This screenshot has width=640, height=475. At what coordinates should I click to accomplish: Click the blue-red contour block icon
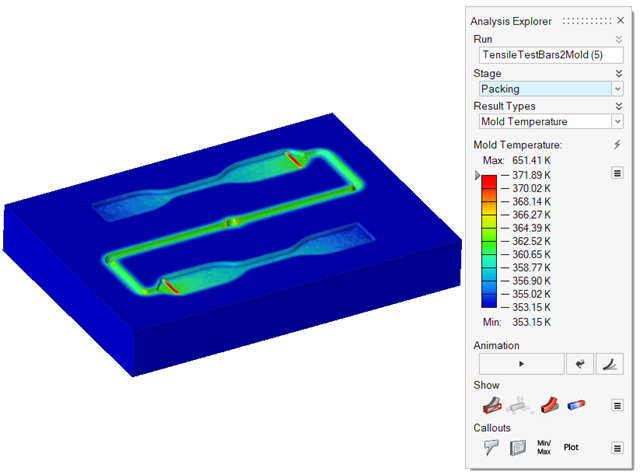(x=578, y=405)
